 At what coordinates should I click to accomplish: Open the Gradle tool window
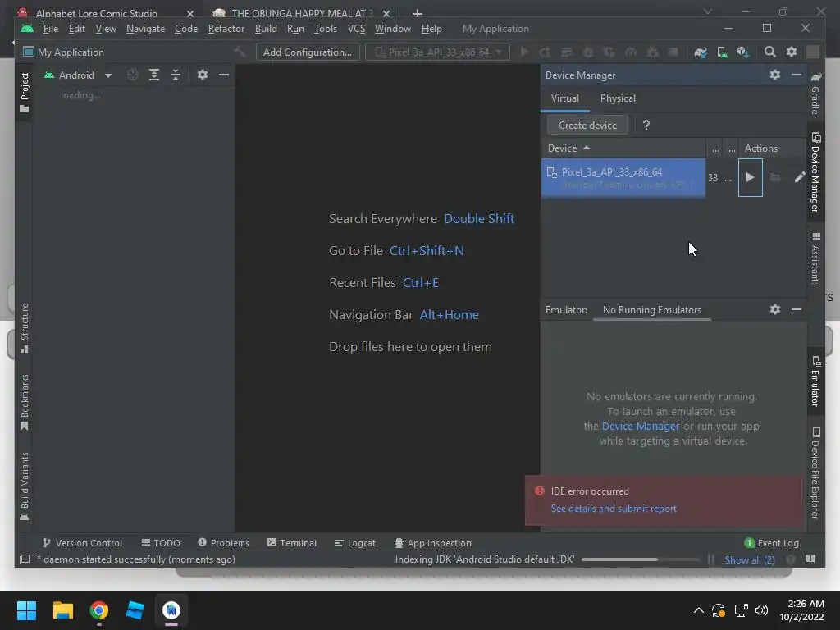pyautogui.click(x=815, y=94)
